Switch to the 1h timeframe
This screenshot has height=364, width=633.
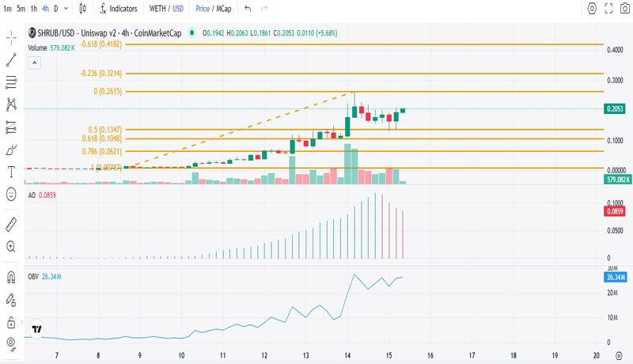34,9
